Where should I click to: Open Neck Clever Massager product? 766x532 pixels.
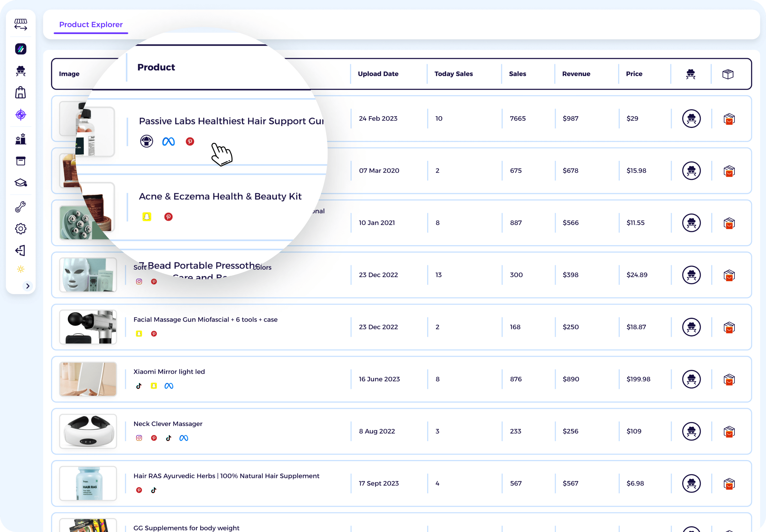(x=168, y=424)
